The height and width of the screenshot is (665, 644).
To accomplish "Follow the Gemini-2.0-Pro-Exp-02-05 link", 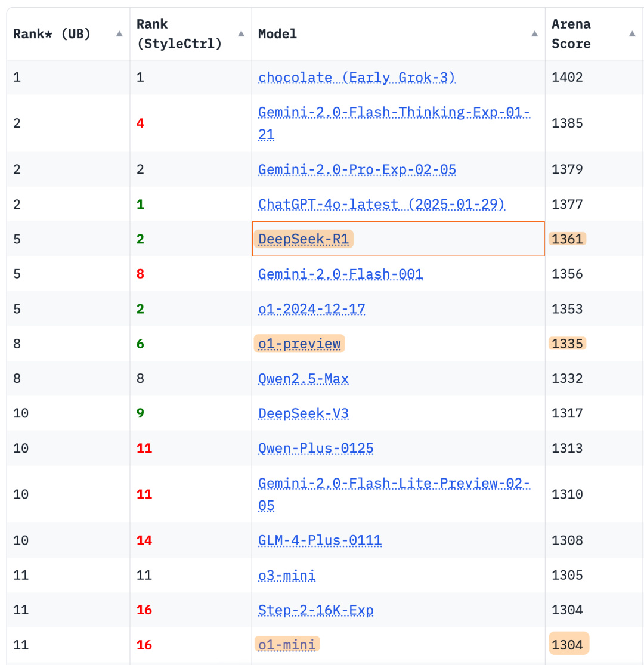I will tap(357, 170).
